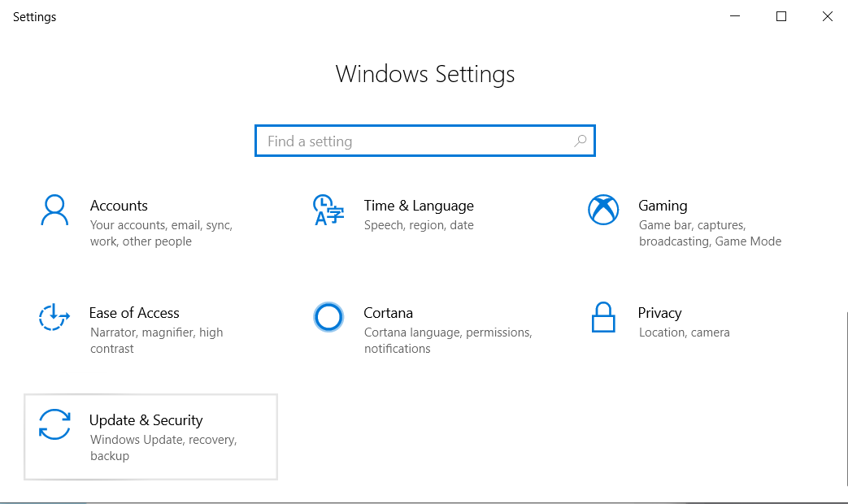
Task: Click the Time & Language clock icon
Action: tap(328, 210)
